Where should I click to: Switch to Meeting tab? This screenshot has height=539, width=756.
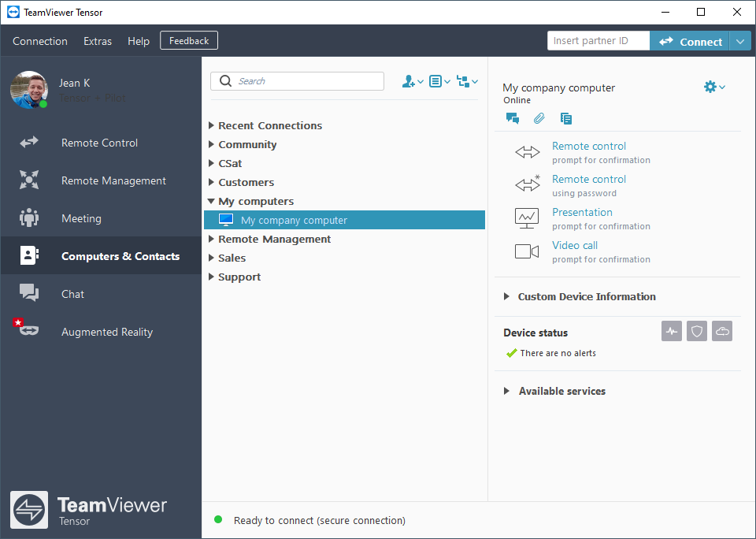(101, 218)
